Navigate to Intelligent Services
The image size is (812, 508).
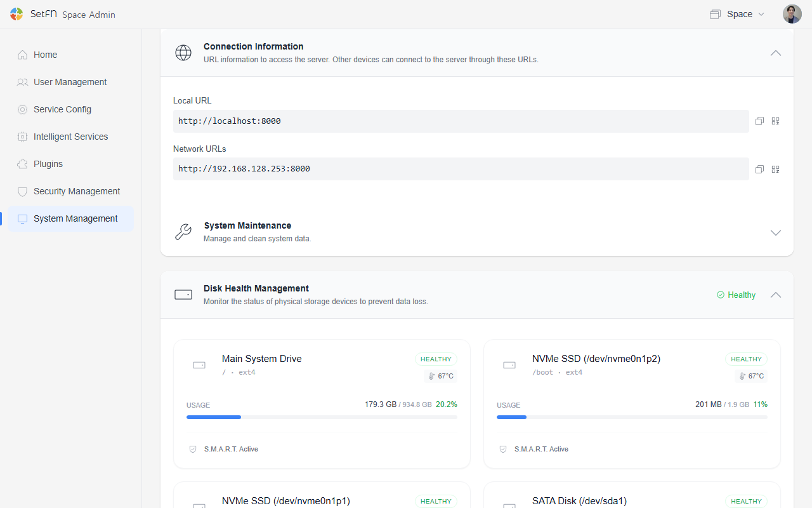tap(71, 137)
